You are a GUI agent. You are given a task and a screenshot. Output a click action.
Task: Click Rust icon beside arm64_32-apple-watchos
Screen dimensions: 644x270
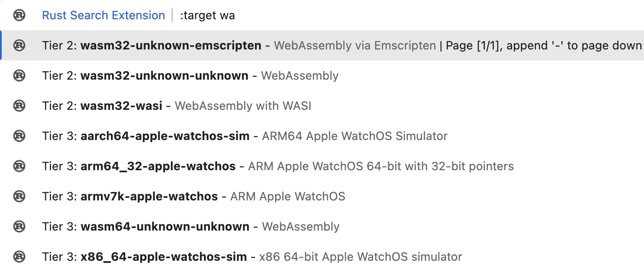pyautogui.click(x=19, y=166)
